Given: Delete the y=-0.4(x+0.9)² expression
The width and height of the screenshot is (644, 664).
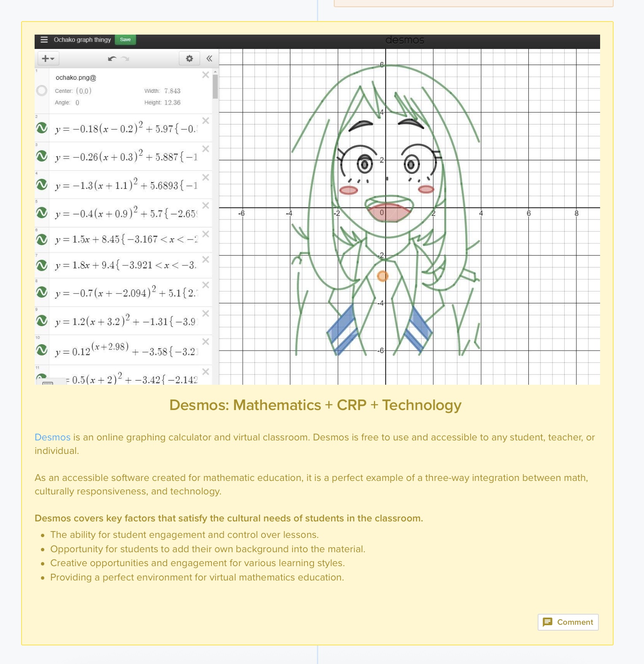Looking at the screenshot, I should tap(206, 205).
